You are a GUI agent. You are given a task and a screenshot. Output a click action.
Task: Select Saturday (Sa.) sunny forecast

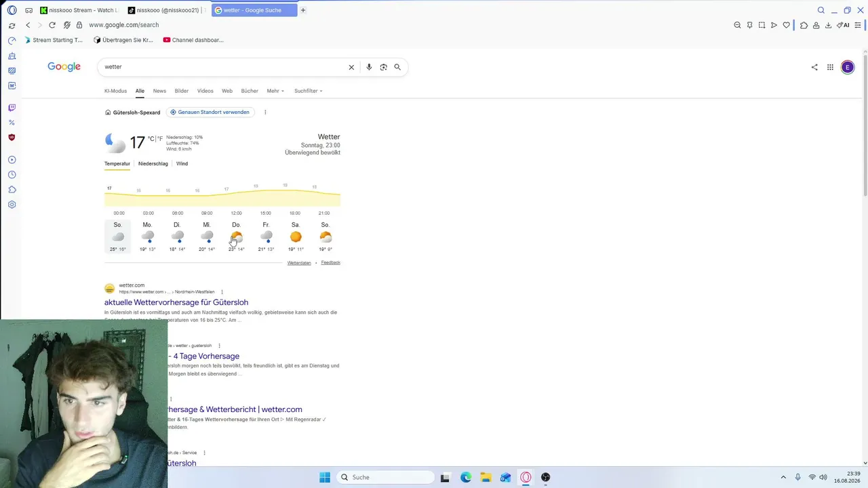[296, 237]
